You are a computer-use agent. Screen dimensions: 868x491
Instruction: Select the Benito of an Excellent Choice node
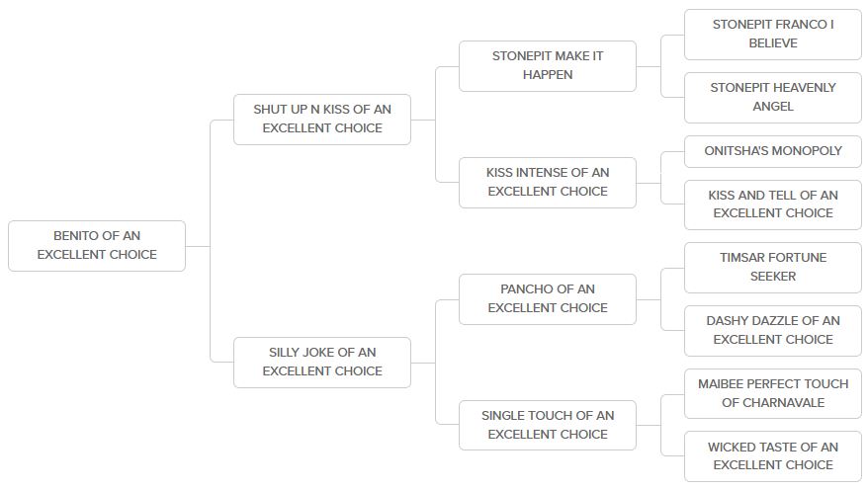(97, 245)
